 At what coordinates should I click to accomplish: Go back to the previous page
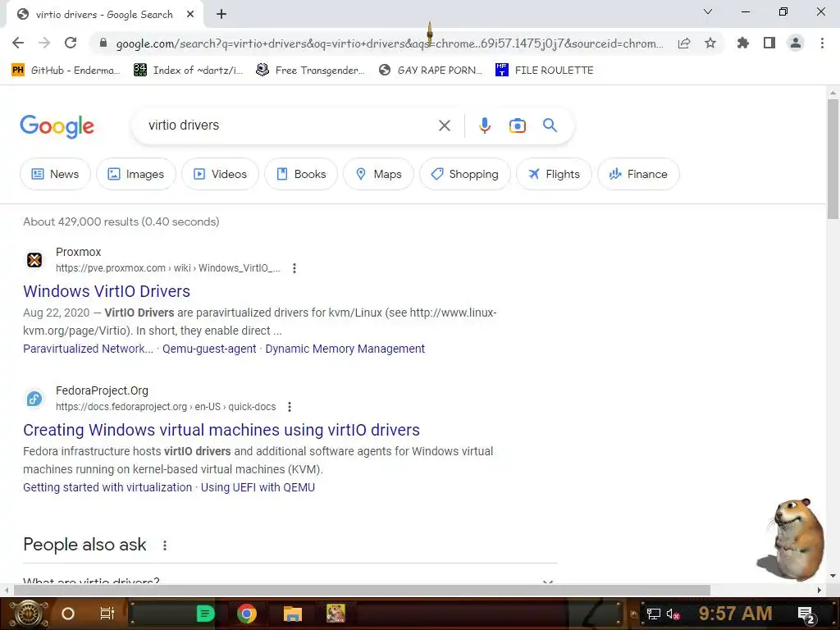coord(18,43)
